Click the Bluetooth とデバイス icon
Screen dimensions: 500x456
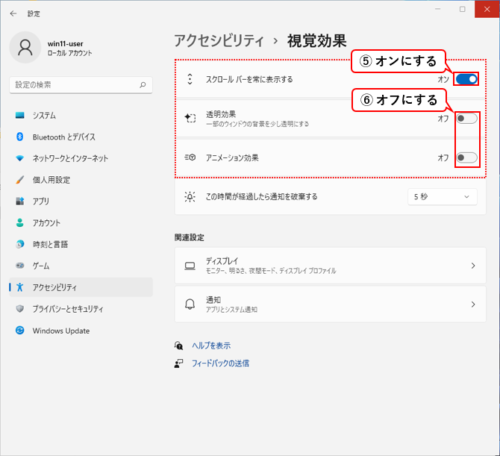[20, 137]
